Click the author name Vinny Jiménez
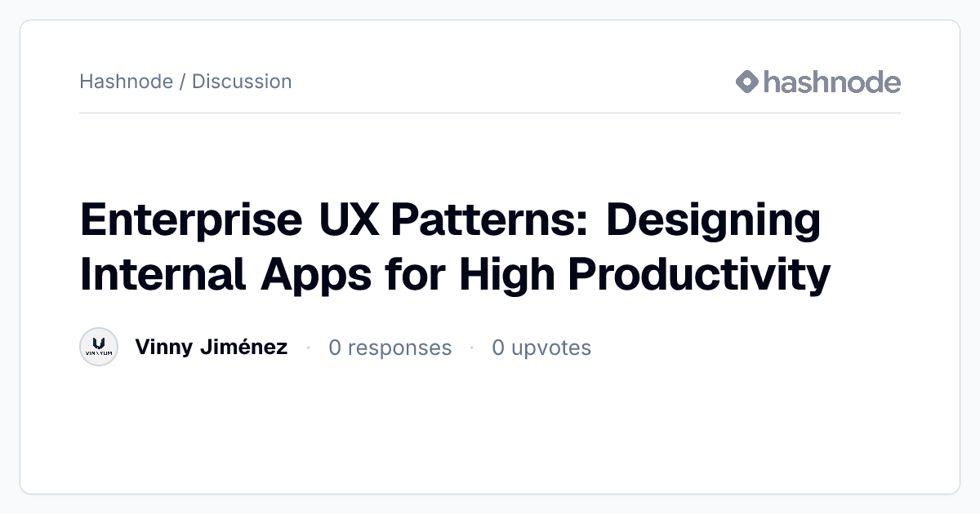 tap(211, 347)
